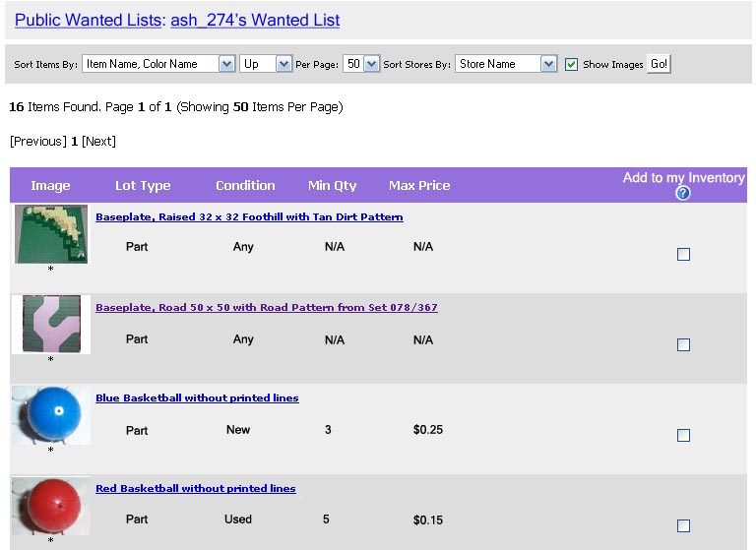
Task: Click the Go! button
Action: [659, 64]
